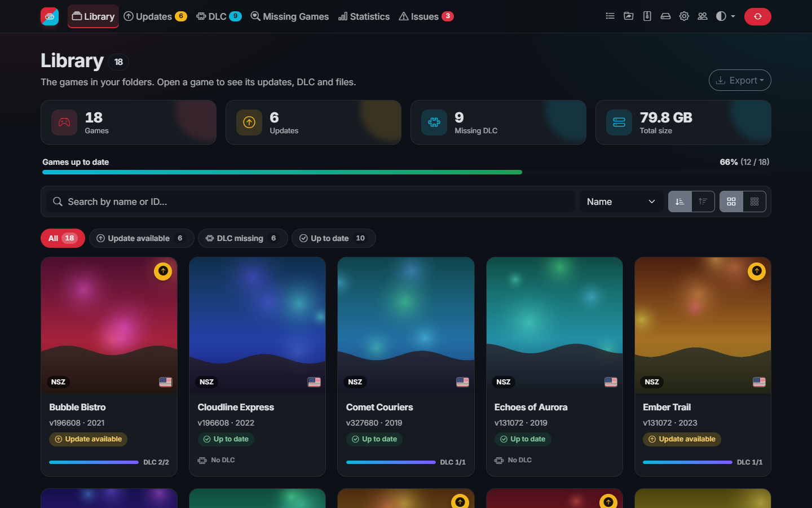Select descending sort order toggle
The image size is (812, 508).
703,202
